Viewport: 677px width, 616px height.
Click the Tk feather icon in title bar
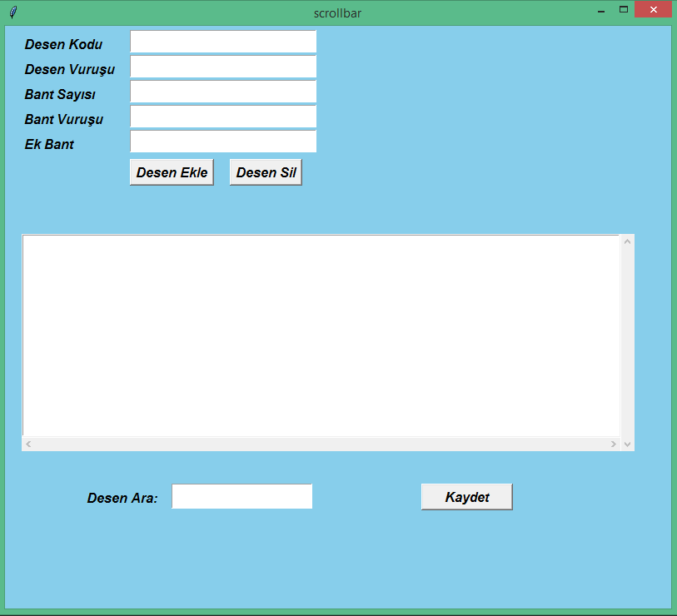[13, 12]
